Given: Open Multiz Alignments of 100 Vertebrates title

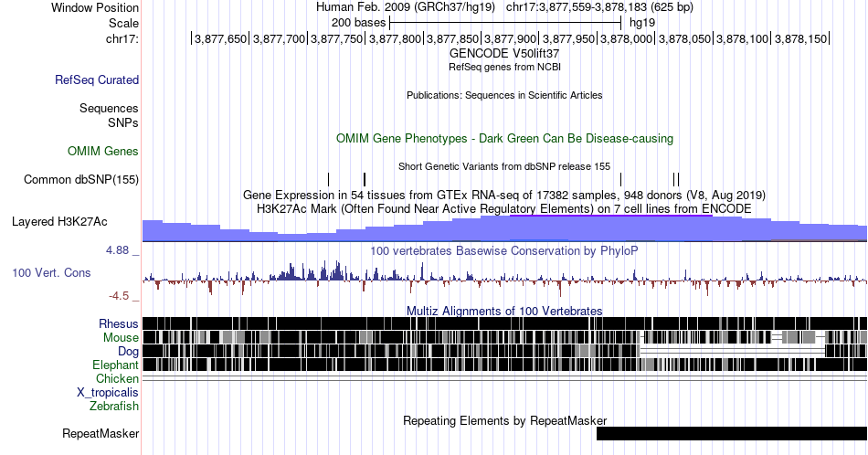Looking at the screenshot, I should (x=504, y=311).
